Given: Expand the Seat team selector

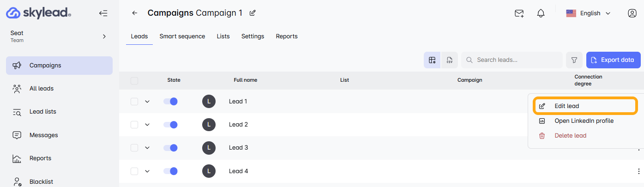Looking at the screenshot, I should [104, 36].
